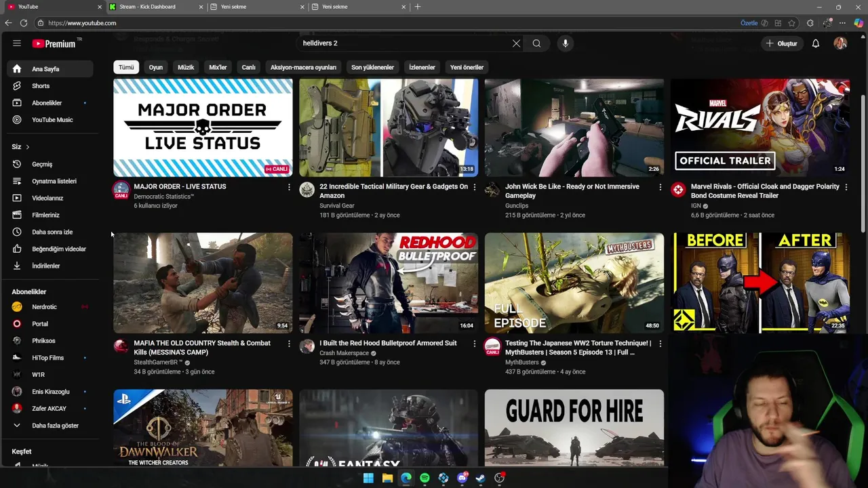Select the Oyun filter chip
Screen dimensions: 868x488
(156, 67)
